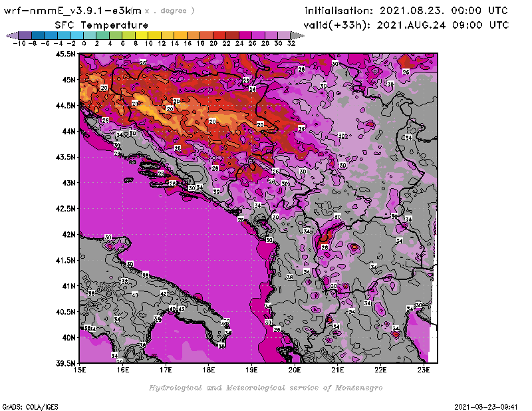
Task: Click the left arrow end below -10 on colorbar
Action: coord(12,35)
